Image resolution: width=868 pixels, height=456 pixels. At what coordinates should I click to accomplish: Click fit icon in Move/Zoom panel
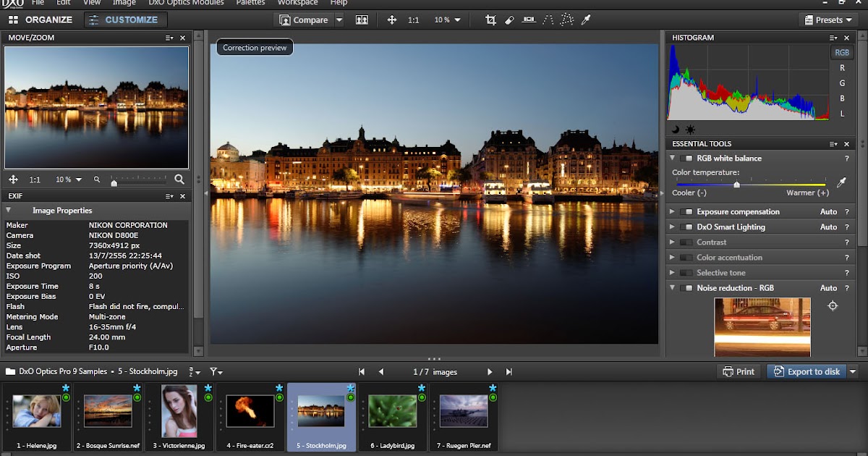(13, 180)
